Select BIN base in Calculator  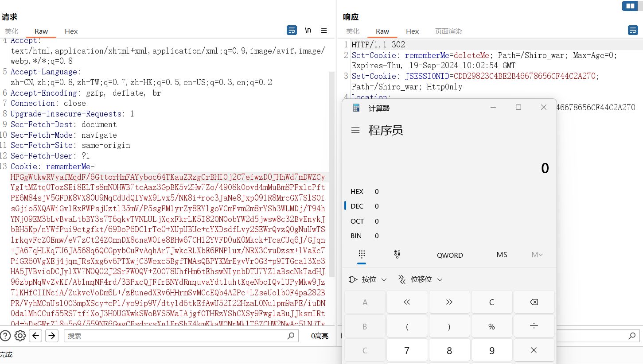(356, 236)
